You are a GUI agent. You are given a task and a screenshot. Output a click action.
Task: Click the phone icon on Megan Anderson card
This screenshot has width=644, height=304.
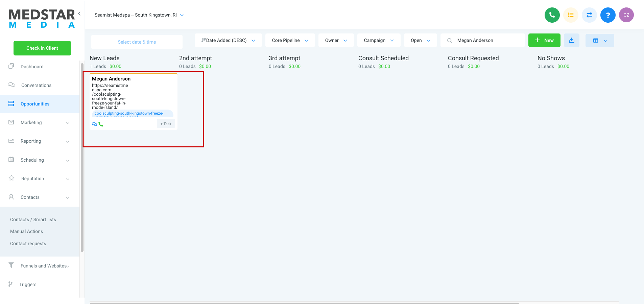tap(101, 124)
